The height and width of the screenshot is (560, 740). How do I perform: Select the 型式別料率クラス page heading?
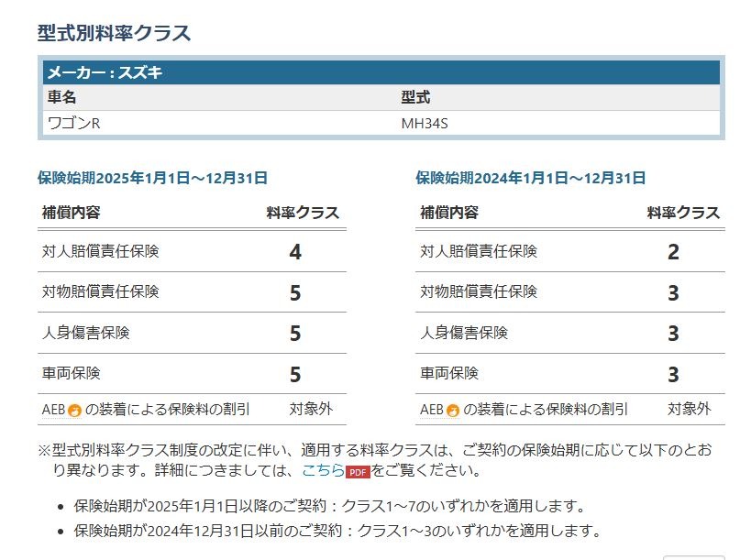[115, 33]
